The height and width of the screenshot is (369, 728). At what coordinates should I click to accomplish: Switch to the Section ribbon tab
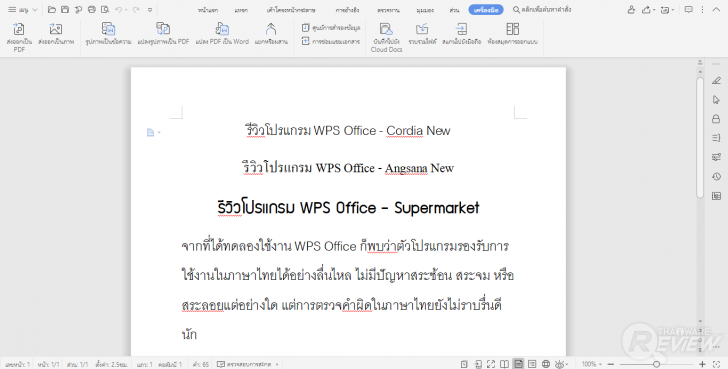pos(455,10)
